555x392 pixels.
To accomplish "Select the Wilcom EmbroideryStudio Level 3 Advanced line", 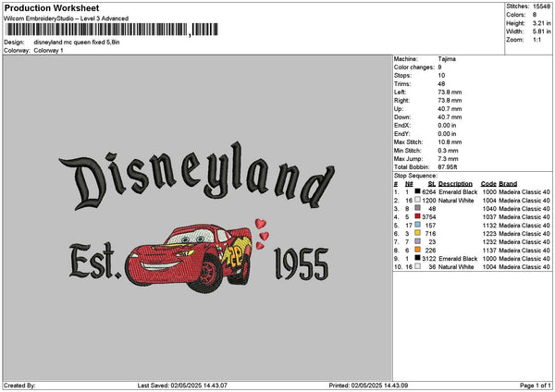I will 67,18.
